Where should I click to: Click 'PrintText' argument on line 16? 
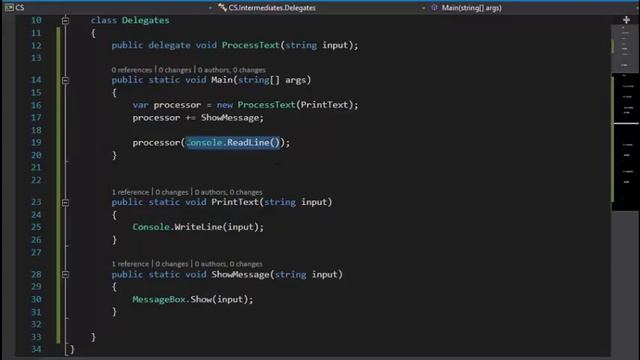tap(324, 105)
